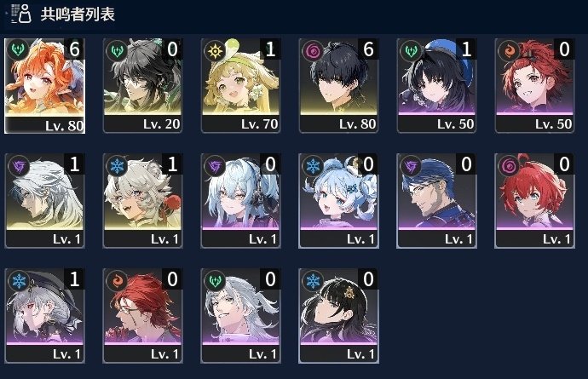Select the black-haired male Lv. 80 resonator
This screenshot has width=588, height=379.
coord(338,85)
